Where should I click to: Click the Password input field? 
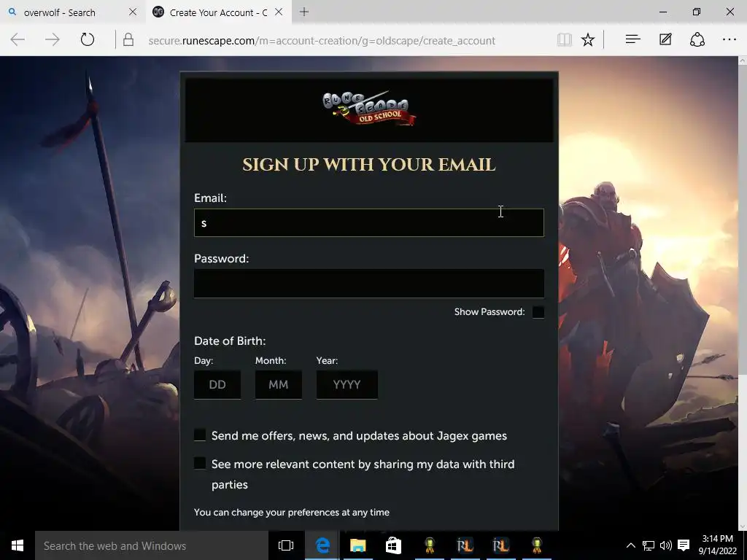point(368,284)
